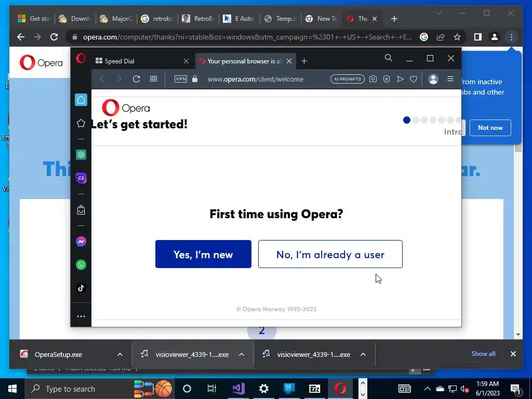532x399 pixels.
Task: Open WhatsApp in Opera sidebar
Action: click(x=81, y=264)
